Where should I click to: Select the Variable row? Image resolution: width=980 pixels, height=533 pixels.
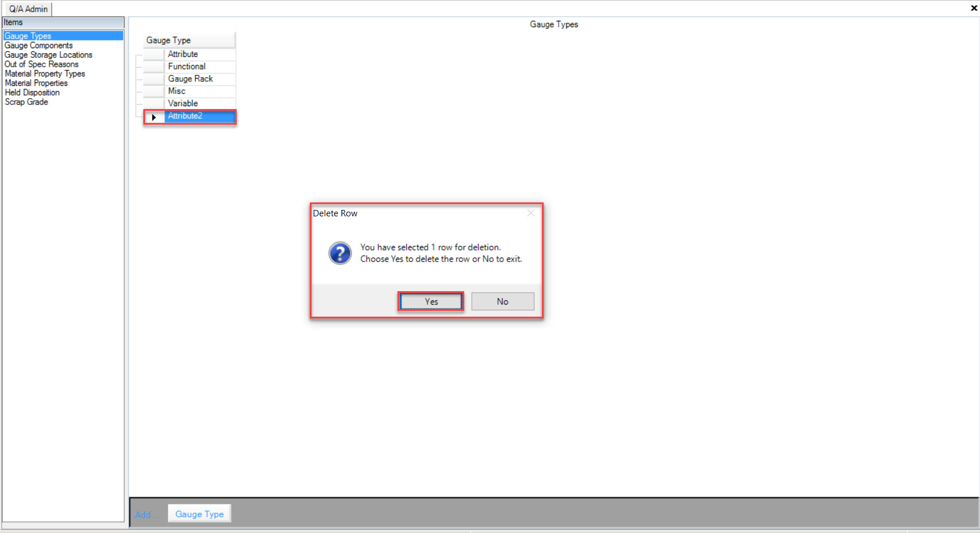coord(200,103)
